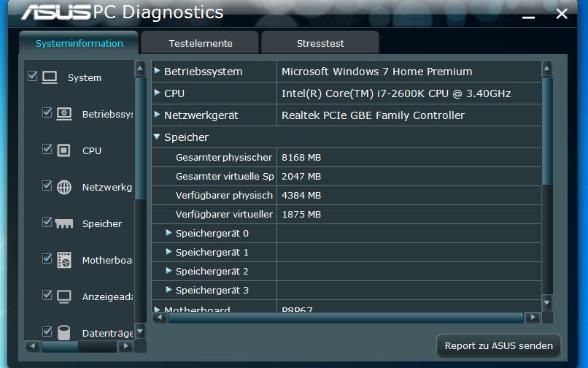The width and height of the screenshot is (588, 368).
Task: Select 'Realtek PCIe GBE Family Controller' value
Action: tap(373, 115)
